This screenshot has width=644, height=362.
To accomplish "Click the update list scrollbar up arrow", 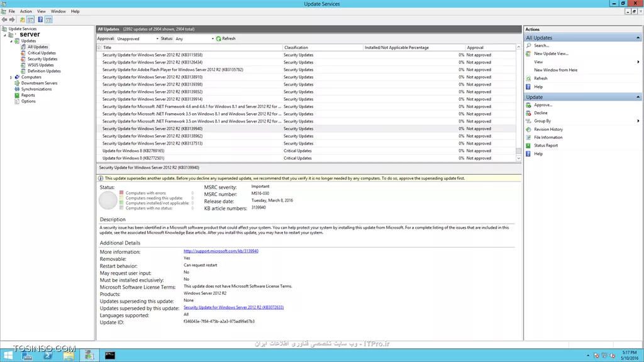I will pyautogui.click(x=518, y=48).
